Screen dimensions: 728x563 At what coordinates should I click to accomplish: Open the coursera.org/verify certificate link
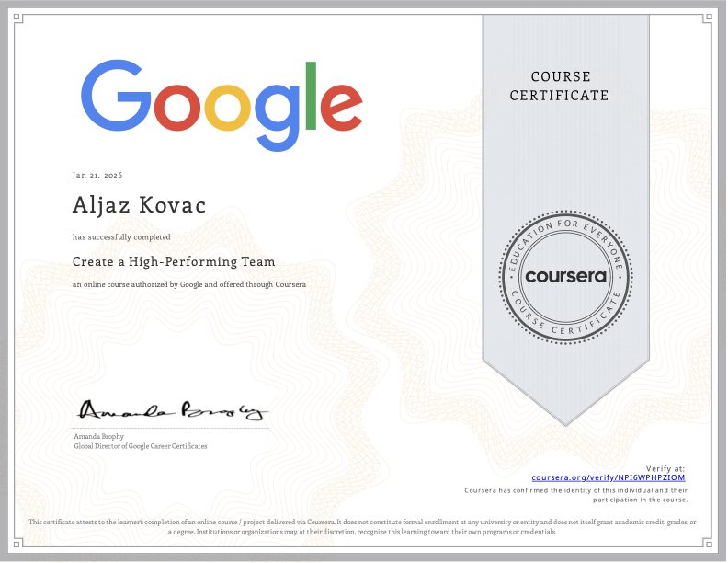click(x=609, y=477)
